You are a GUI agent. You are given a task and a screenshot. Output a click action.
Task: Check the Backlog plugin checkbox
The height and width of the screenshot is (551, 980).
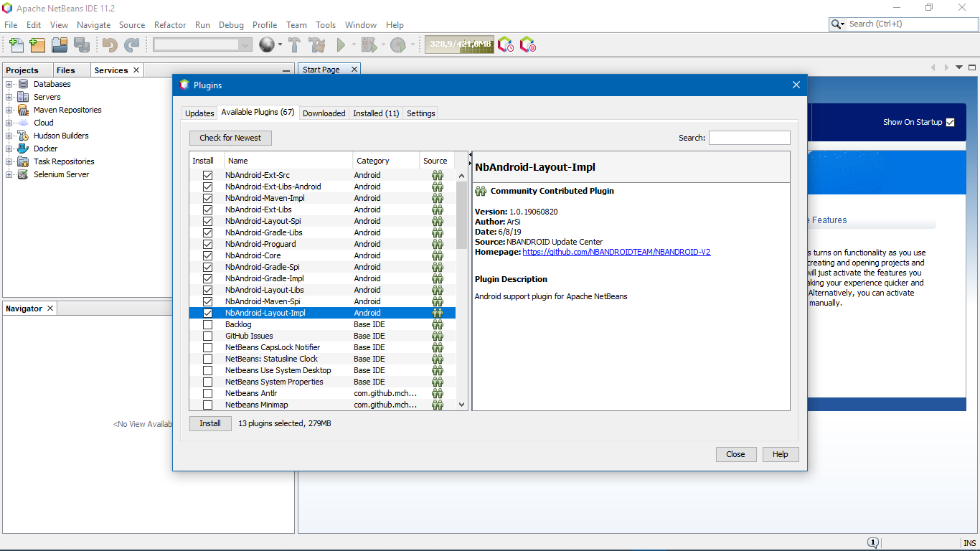[x=207, y=324]
